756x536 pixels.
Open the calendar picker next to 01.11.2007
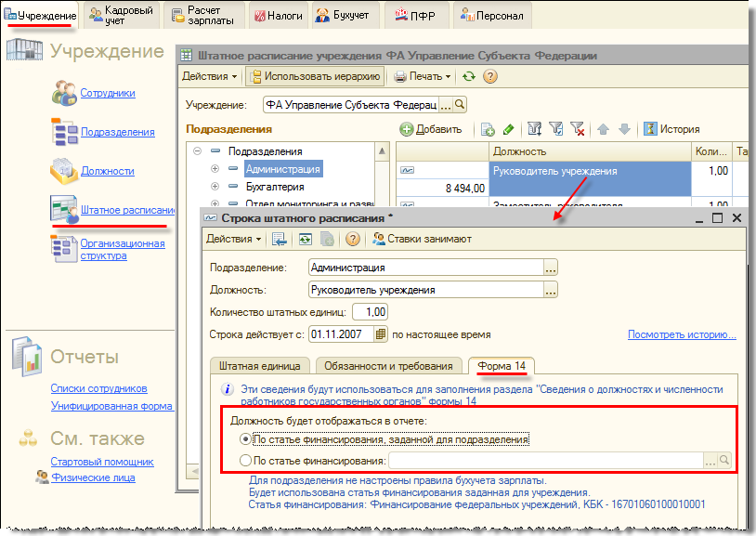click(380, 334)
